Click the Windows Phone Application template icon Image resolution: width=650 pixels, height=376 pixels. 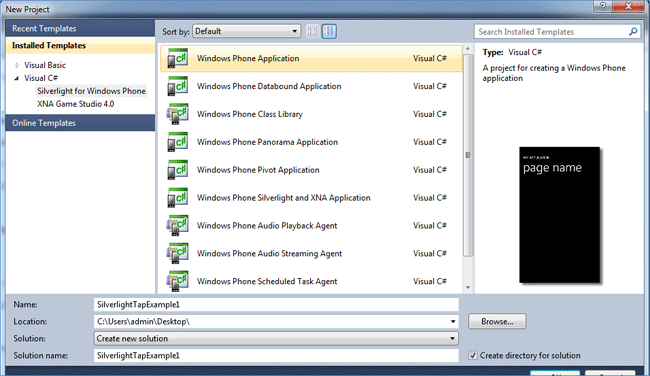point(177,58)
